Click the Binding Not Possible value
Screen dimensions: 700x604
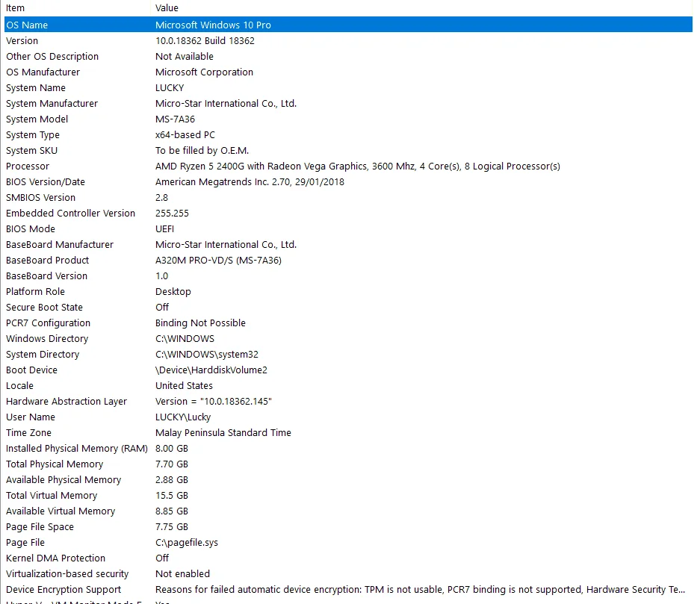200,323
